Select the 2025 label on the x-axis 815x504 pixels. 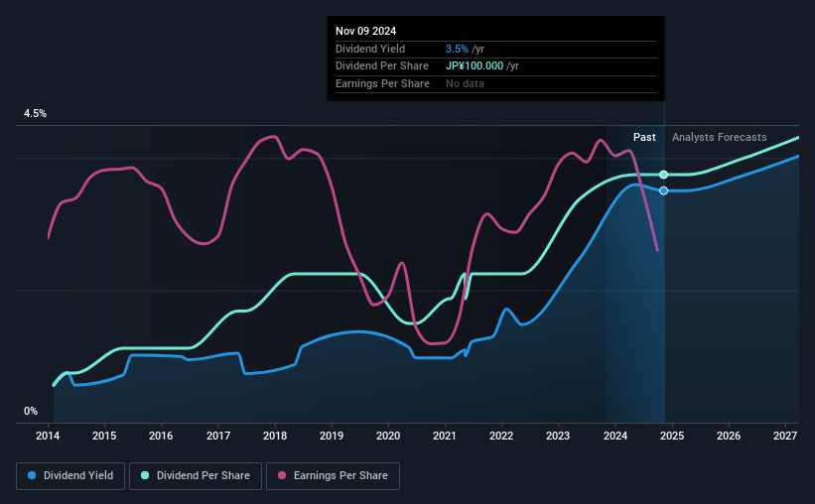pos(672,436)
